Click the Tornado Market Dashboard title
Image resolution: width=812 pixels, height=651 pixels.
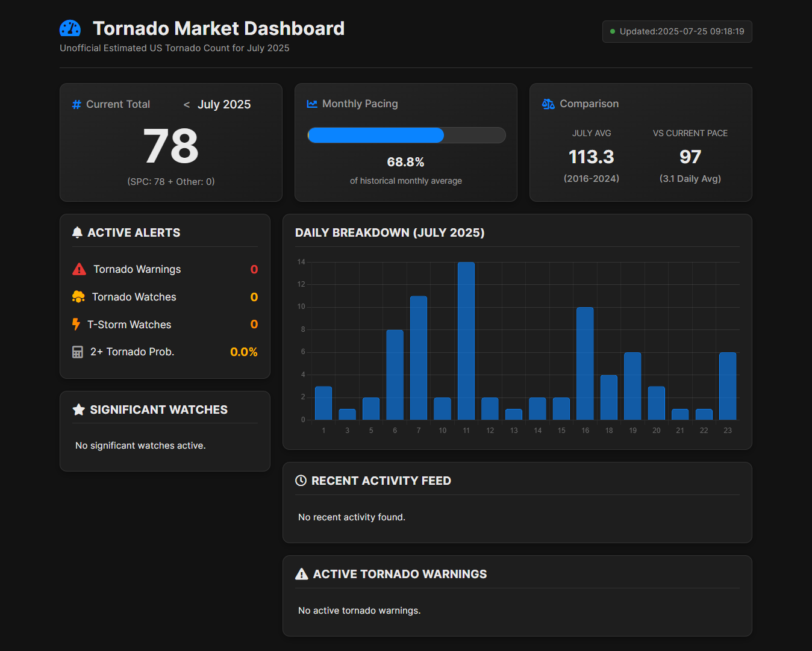(x=219, y=28)
